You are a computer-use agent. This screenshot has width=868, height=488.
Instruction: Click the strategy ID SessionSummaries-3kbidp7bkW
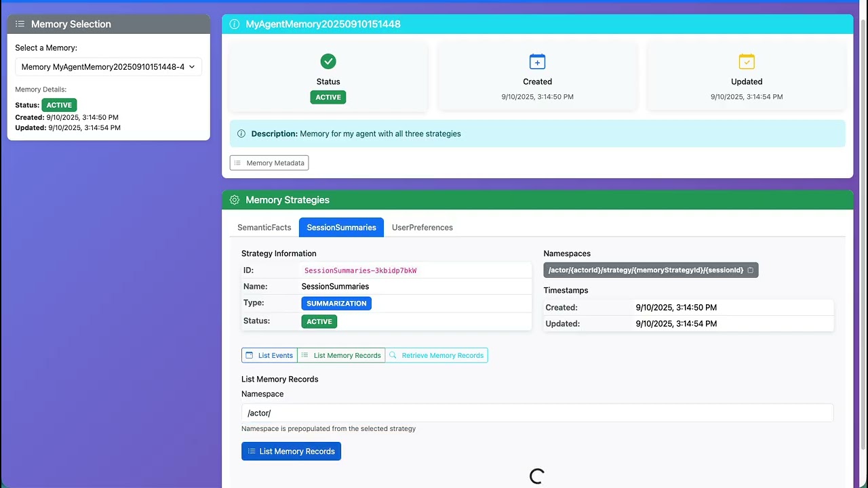point(360,270)
